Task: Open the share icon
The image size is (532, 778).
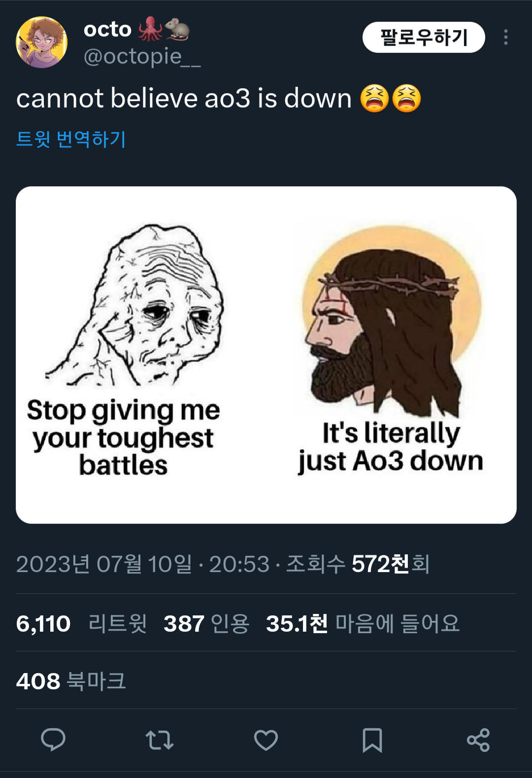Action: click(478, 740)
